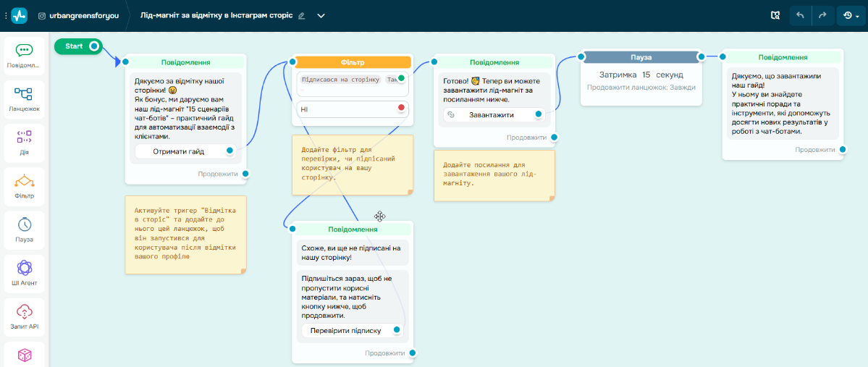Select the Фільтр sidebar element
This screenshot has height=367, width=868.
point(24,185)
